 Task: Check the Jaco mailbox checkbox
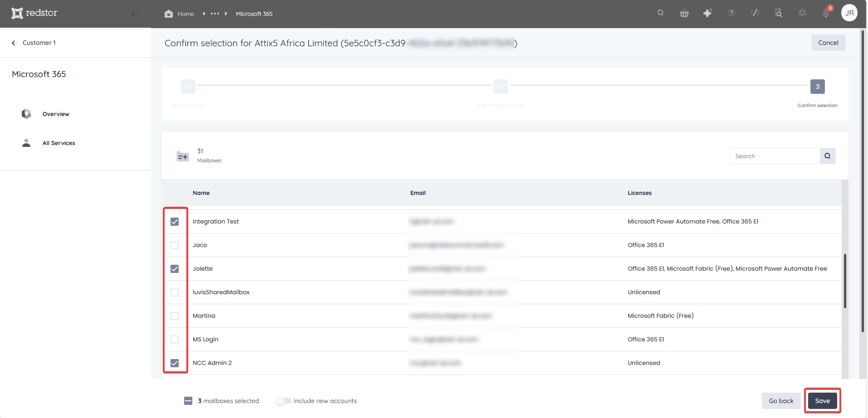175,245
